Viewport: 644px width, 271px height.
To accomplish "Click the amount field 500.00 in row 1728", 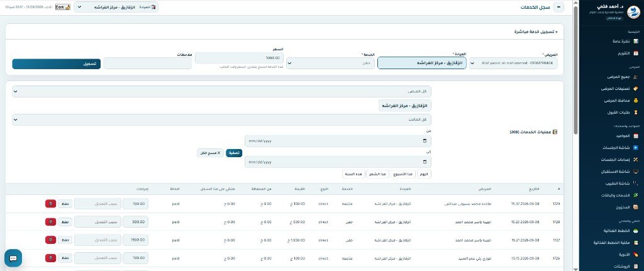I will 136,222.
